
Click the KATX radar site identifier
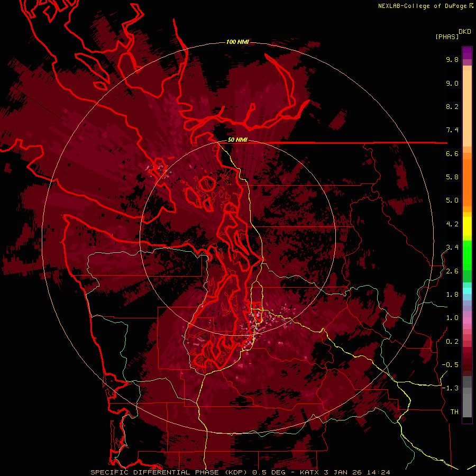tap(309, 472)
